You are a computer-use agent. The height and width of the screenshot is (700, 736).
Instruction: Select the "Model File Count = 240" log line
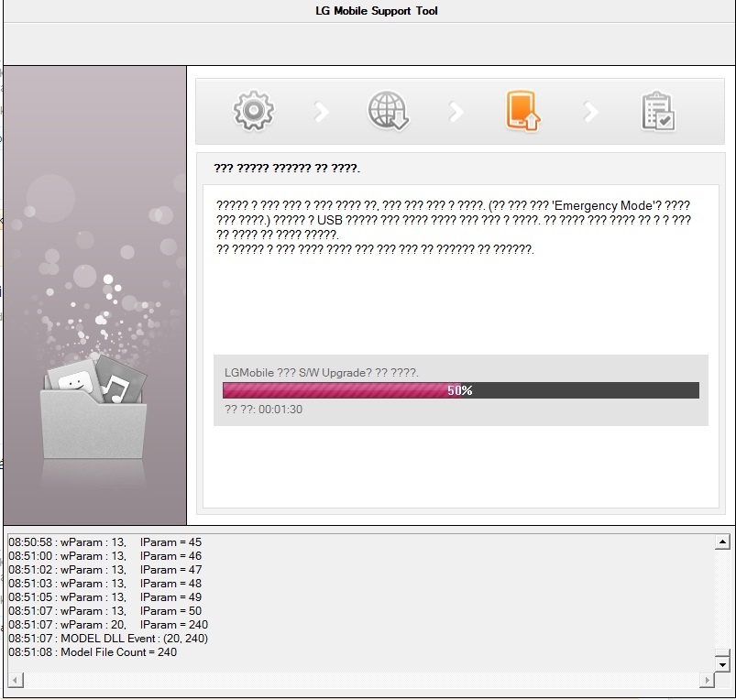[93, 652]
